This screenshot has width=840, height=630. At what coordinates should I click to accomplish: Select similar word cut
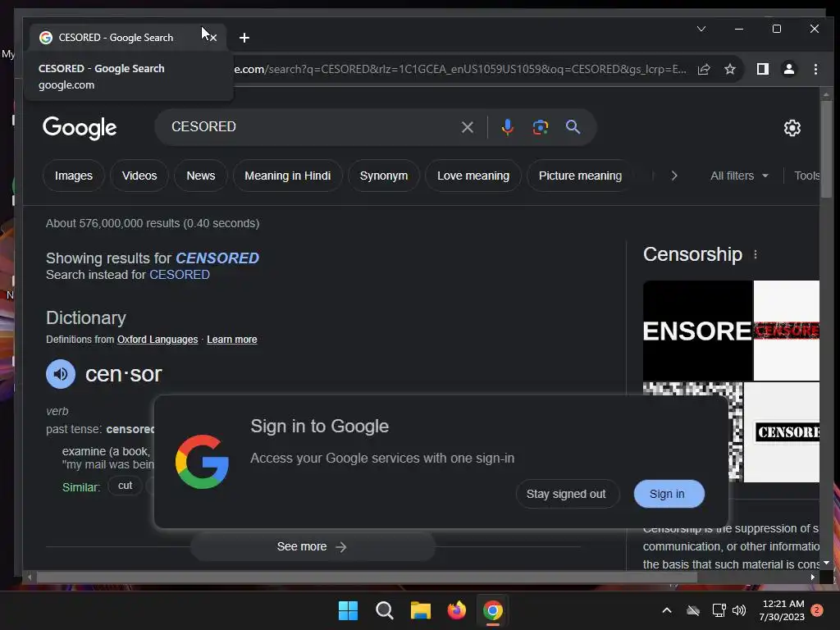[125, 486]
